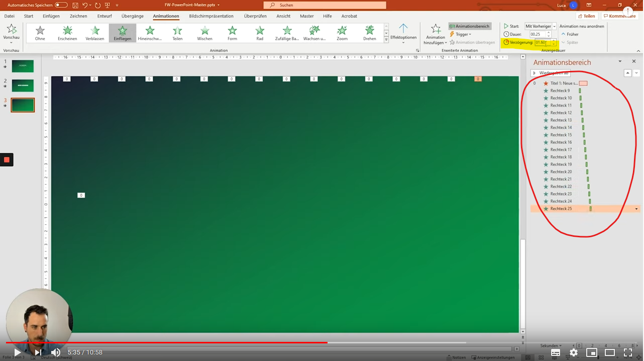Select the Hineinschweben animation
Viewport: 644px width, 361px height.
150,33
